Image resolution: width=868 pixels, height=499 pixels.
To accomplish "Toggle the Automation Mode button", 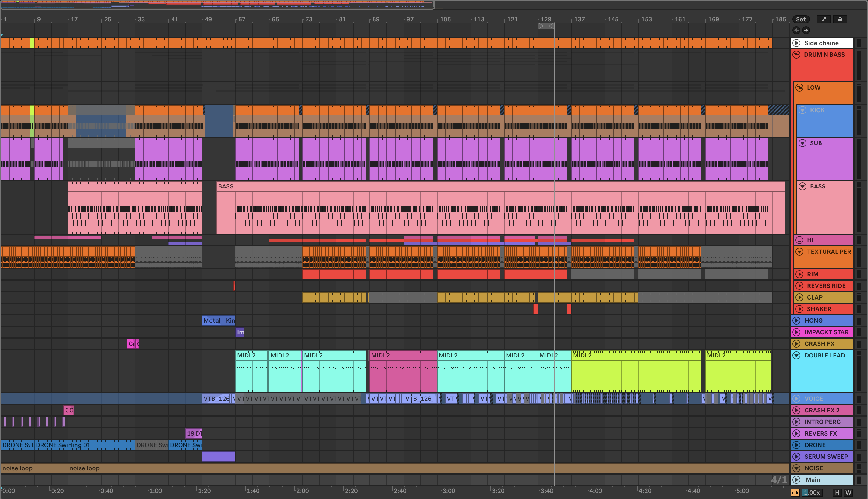I will [x=824, y=19].
